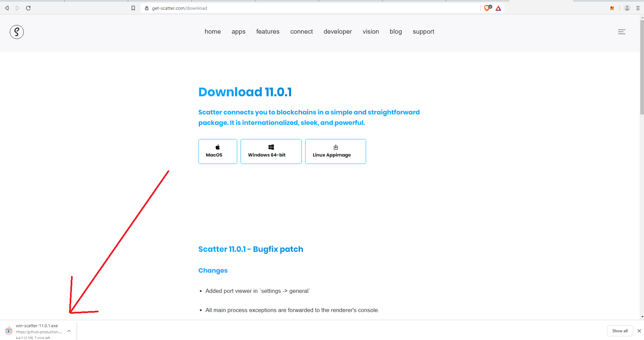The image size is (644, 340).
Task: Close the downloads bar
Action: coord(639,331)
